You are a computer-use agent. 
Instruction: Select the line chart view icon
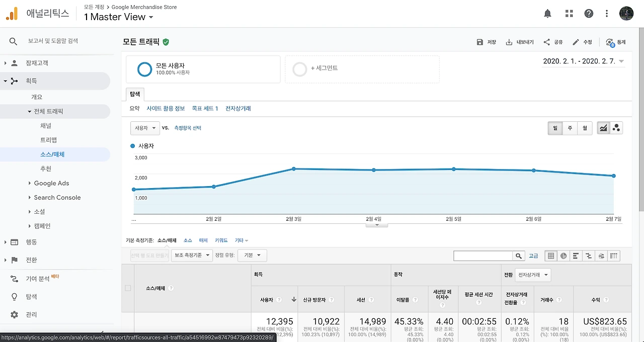(603, 128)
